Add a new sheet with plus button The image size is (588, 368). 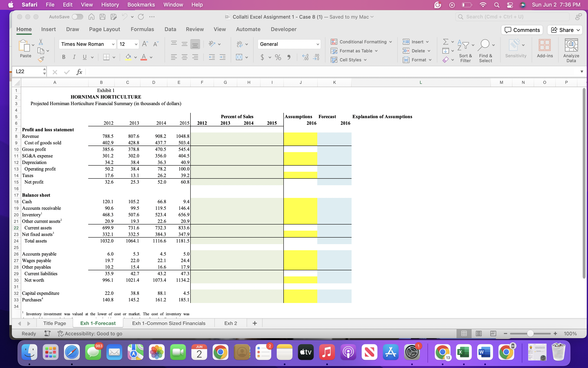point(254,323)
